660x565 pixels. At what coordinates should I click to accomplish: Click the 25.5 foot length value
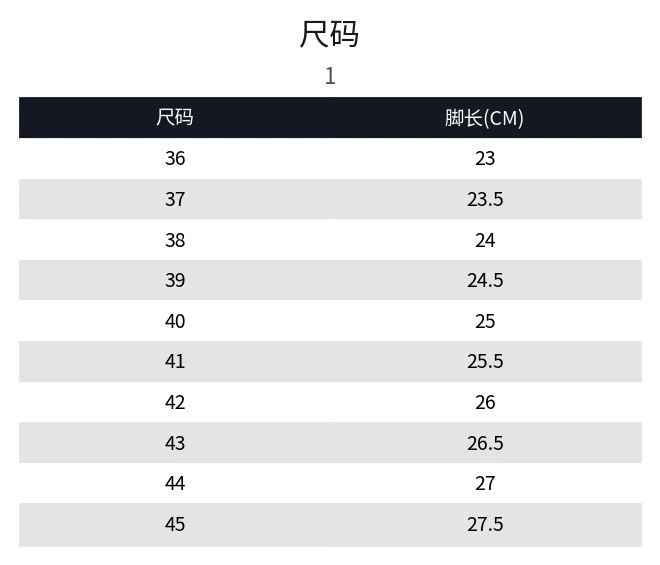point(485,361)
